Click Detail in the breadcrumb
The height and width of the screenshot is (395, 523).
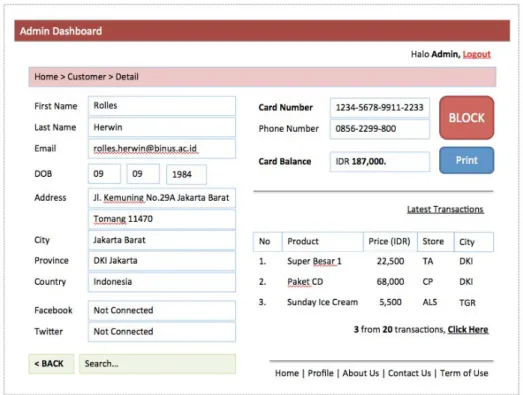(x=127, y=77)
